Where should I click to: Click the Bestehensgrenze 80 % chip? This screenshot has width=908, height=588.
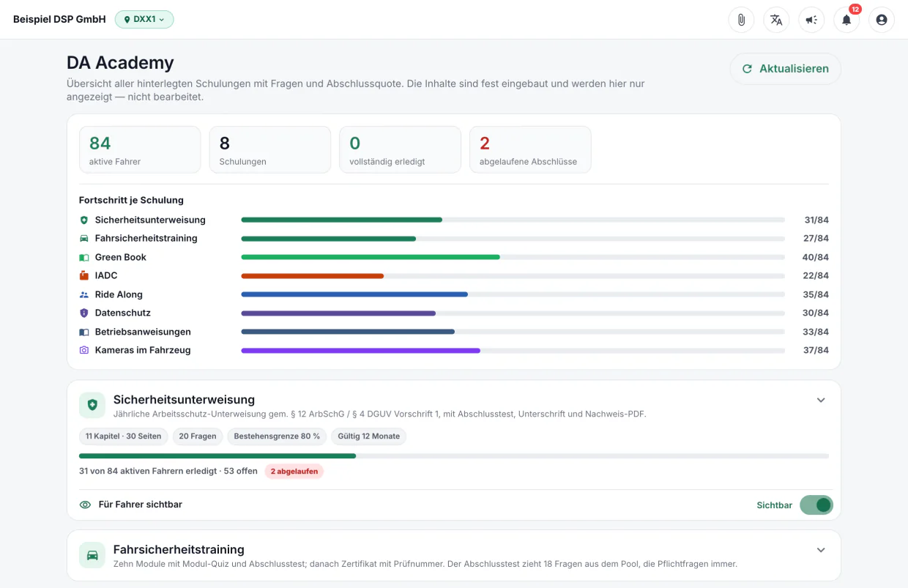[277, 436]
